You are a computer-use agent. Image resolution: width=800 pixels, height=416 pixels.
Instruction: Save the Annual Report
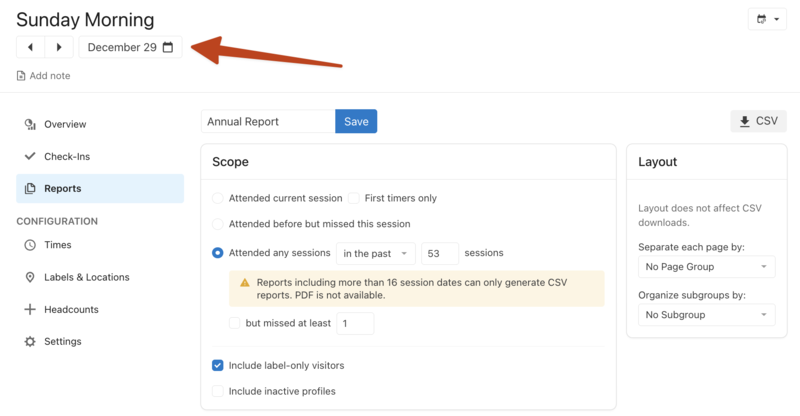[x=356, y=121]
